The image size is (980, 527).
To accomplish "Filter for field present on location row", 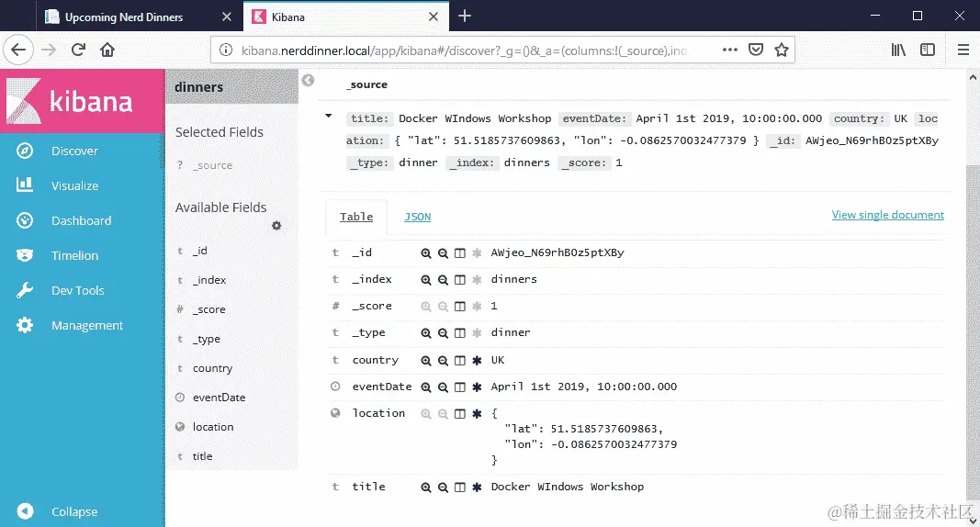I will (x=477, y=413).
